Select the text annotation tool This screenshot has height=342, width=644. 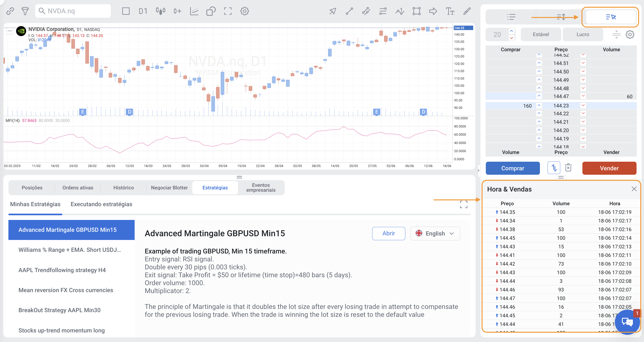[450, 11]
